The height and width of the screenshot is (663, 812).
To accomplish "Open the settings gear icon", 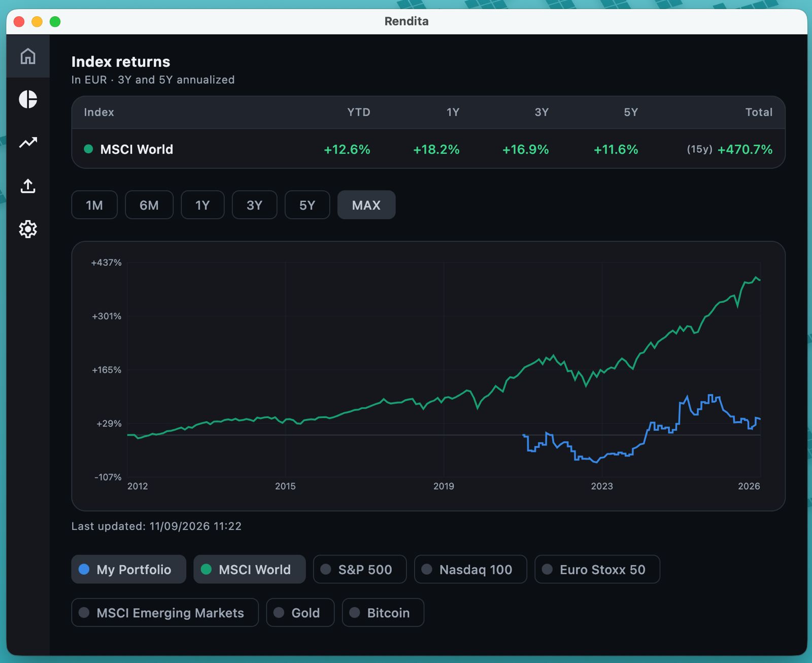I will (28, 229).
